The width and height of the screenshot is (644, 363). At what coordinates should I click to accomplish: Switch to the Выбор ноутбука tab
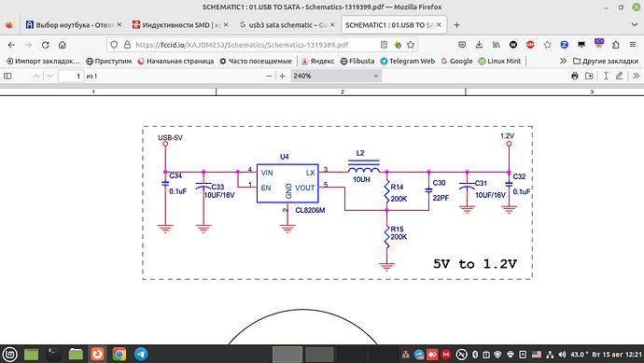(74, 25)
